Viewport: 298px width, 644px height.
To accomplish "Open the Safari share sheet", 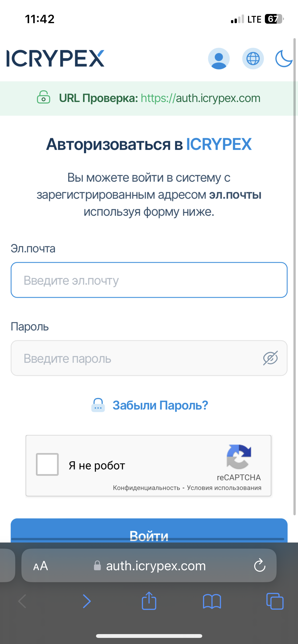I will click(x=149, y=601).
